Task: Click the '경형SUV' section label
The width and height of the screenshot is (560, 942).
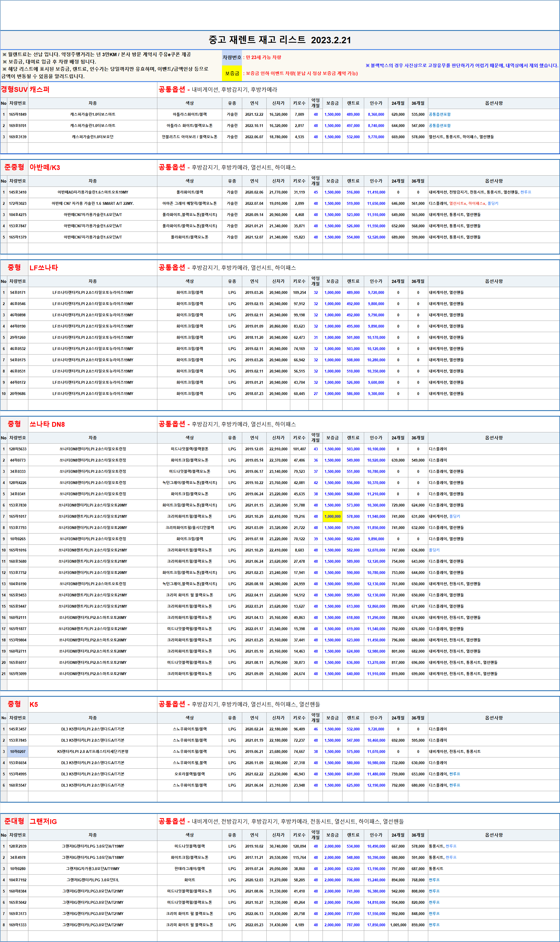Action: click(14, 89)
